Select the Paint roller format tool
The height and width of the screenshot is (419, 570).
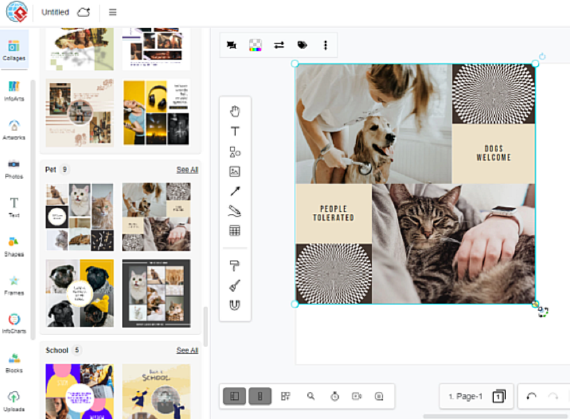point(235,266)
